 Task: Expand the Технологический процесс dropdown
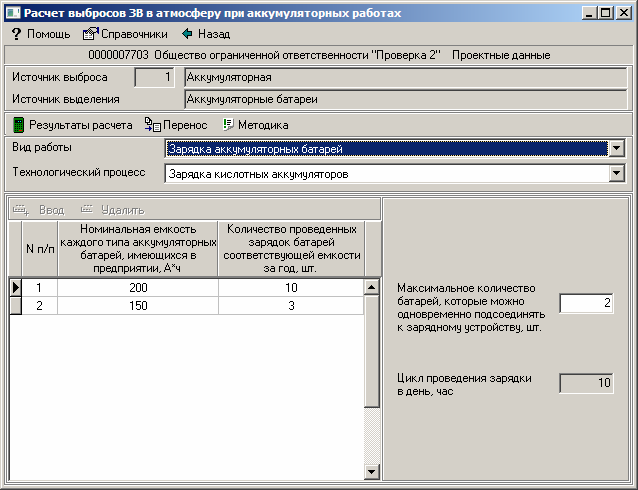616,174
